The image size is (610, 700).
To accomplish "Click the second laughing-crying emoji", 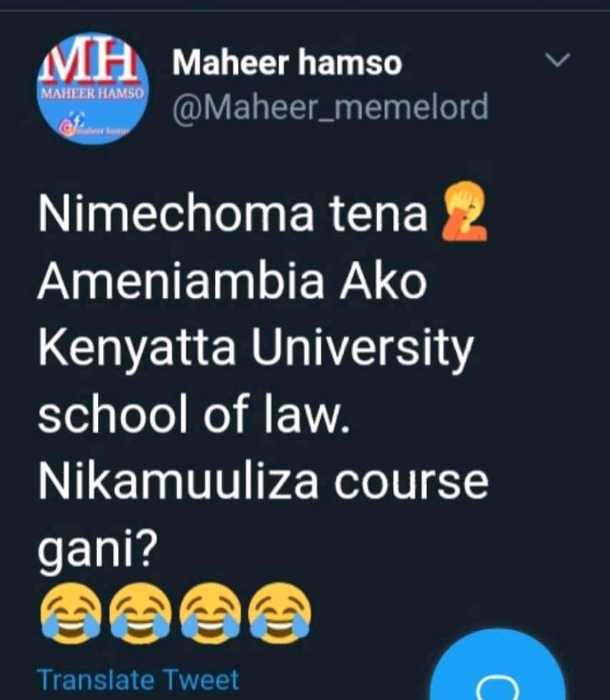I will (139, 612).
